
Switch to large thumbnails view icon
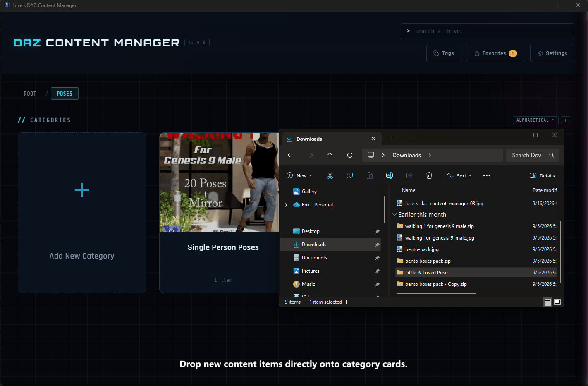(x=557, y=302)
